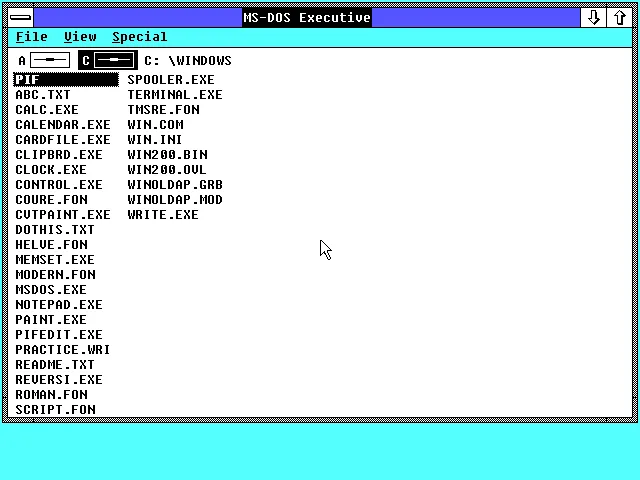This screenshot has height=480, width=640.
Task: Click the C:\WINDOWS path label
Action: (188, 61)
